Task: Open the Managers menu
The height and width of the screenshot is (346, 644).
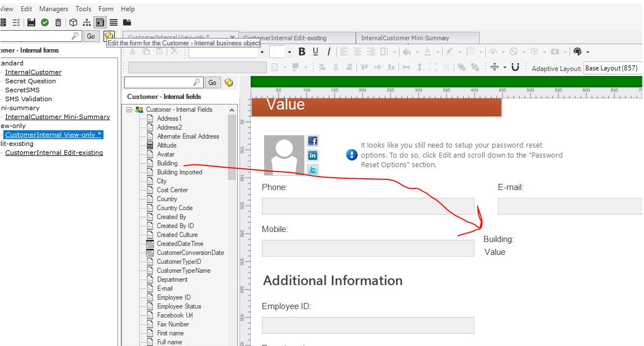Action: (53, 9)
